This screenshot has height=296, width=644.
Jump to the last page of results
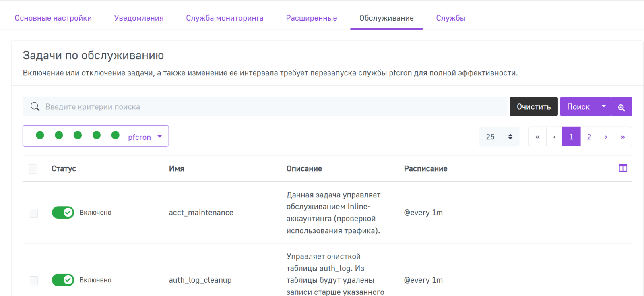point(623,137)
